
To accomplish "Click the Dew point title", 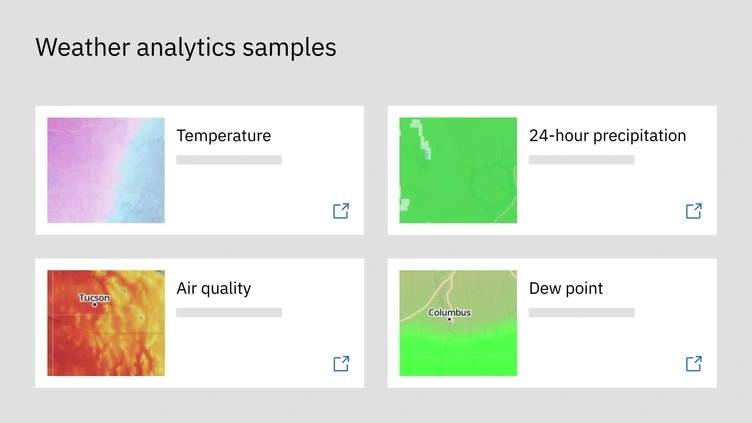I will [x=566, y=289].
